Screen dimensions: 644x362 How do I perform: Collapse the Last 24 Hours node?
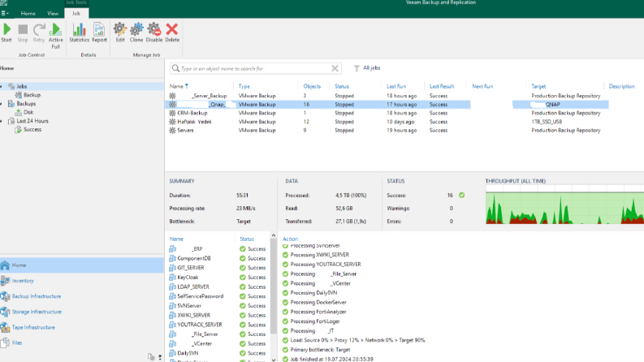[x=2, y=121]
